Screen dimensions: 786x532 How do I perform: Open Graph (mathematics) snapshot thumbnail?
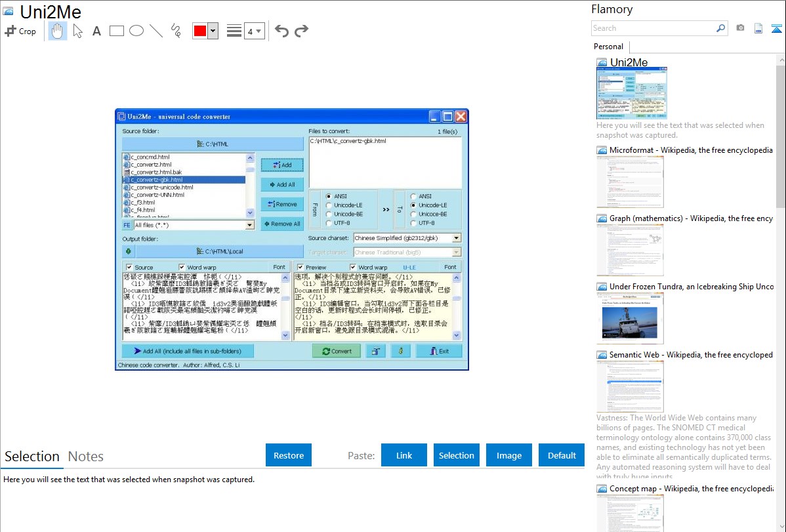coord(630,250)
